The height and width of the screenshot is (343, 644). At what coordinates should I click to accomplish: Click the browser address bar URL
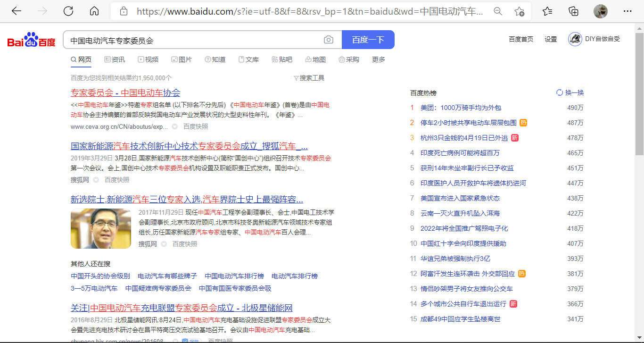coord(309,11)
